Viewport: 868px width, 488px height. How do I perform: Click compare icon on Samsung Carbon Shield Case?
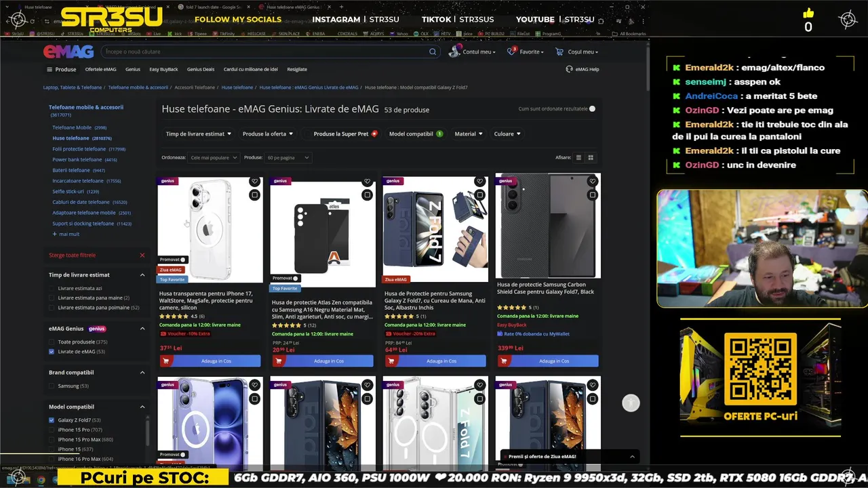(592, 195)
